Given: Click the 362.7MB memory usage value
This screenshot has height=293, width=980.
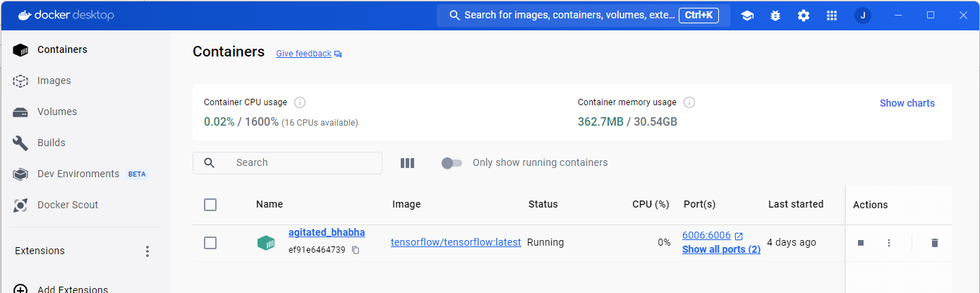Looking at the screenshot, I should (600, 122).
